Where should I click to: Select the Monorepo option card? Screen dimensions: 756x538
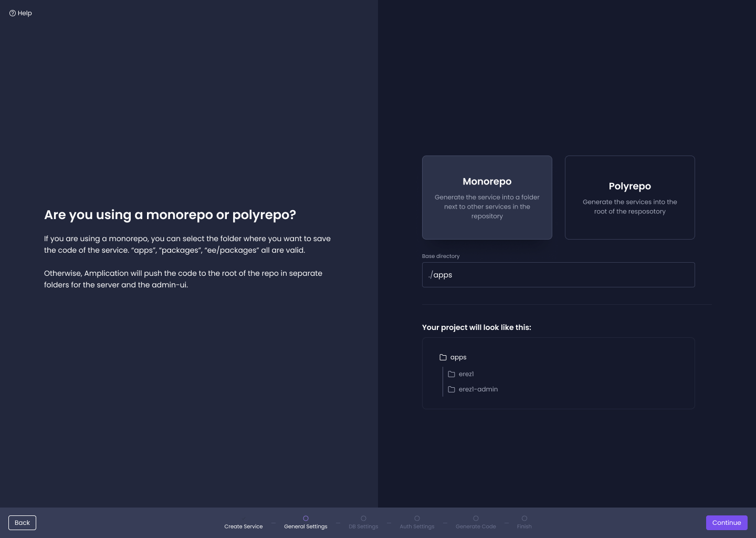[487, 198]
